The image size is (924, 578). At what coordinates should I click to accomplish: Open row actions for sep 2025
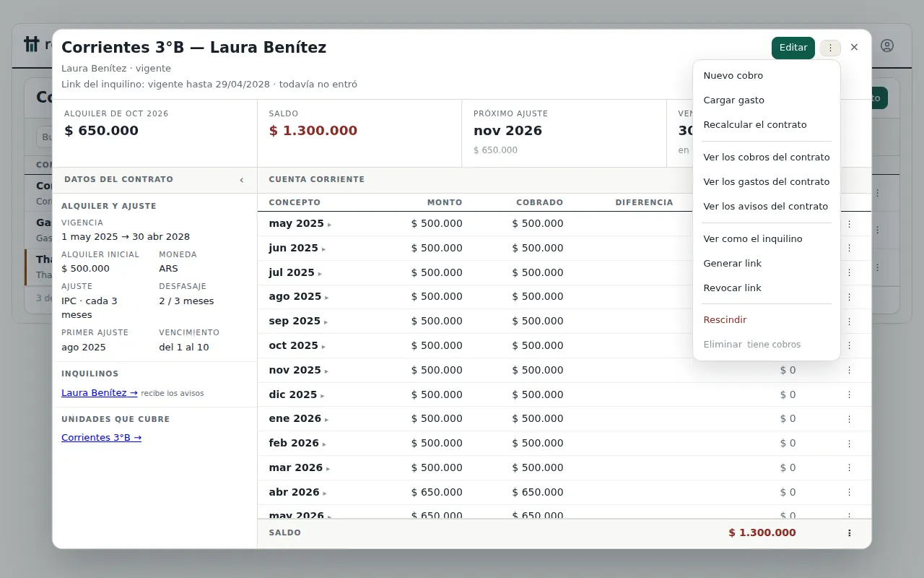tap(849, 322)
